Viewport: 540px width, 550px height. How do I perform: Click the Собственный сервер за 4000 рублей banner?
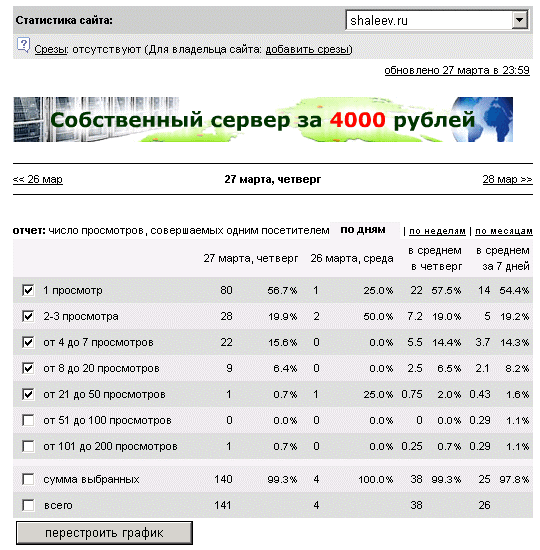click(263, 120)
